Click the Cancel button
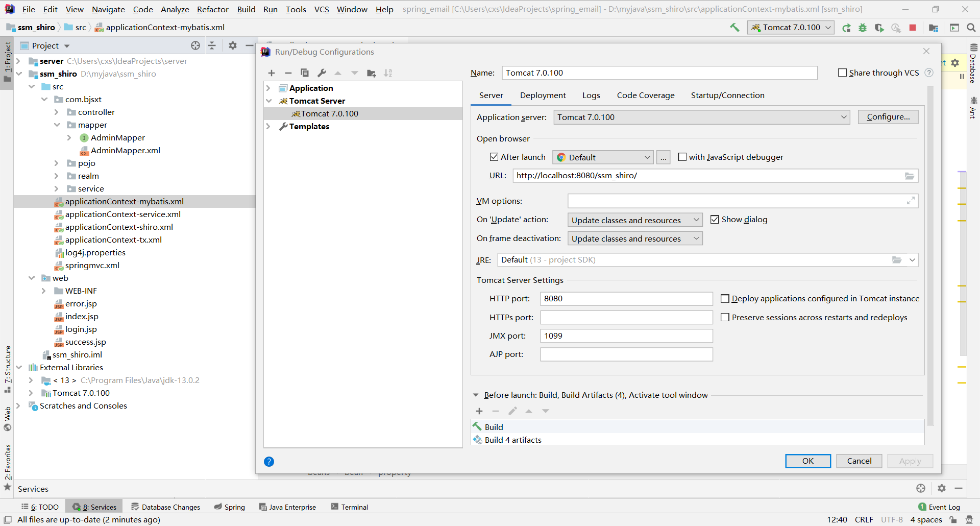Screen dimensions: 980x526 (860, 461)
